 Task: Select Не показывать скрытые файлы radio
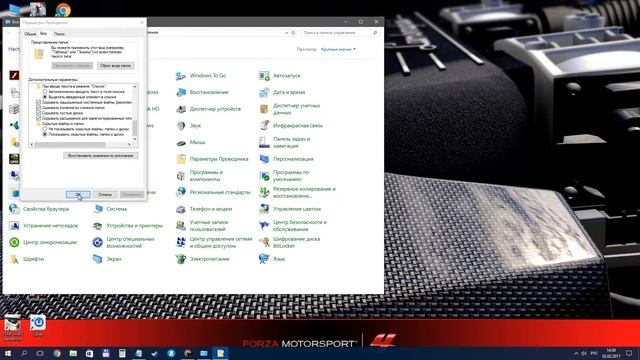click(x=45, y=129)
